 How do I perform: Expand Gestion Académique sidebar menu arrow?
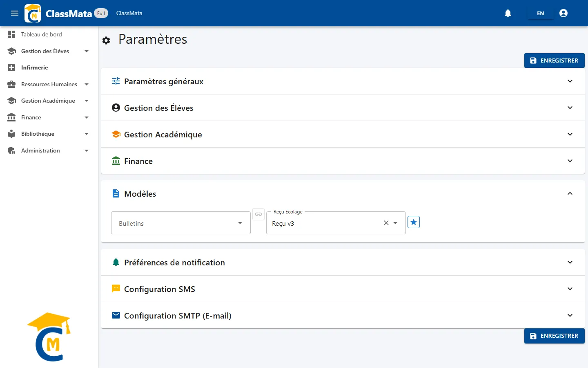pyautogui.click(x=87, y=101)
